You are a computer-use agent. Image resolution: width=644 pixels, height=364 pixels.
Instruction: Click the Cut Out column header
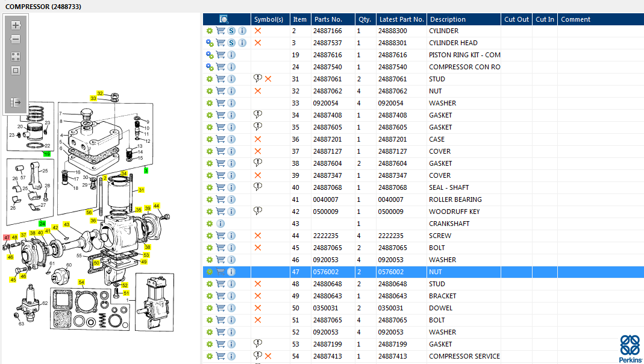point(517,19)
